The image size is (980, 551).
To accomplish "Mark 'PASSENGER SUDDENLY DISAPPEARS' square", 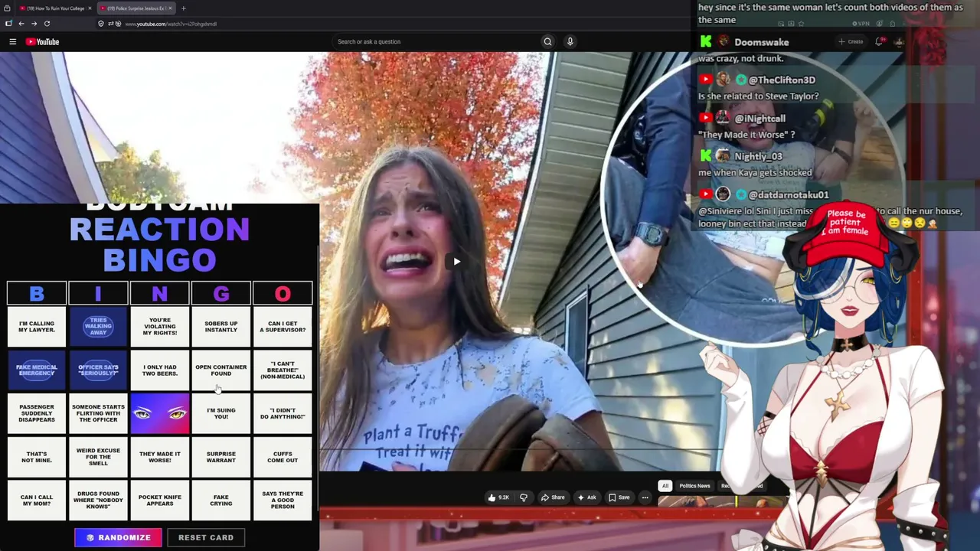I will (x=37, y=413).
